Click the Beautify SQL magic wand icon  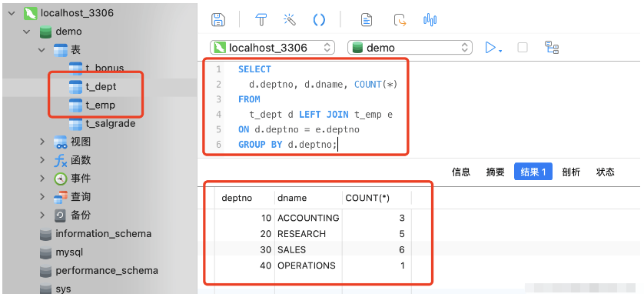(290, 19)
